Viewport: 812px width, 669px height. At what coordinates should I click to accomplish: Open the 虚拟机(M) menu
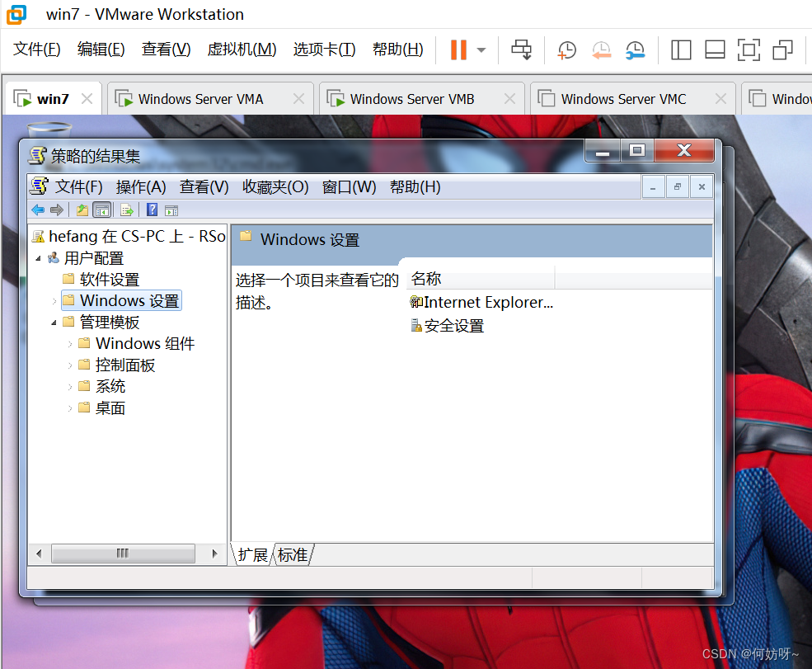click(x=242, y=49)
